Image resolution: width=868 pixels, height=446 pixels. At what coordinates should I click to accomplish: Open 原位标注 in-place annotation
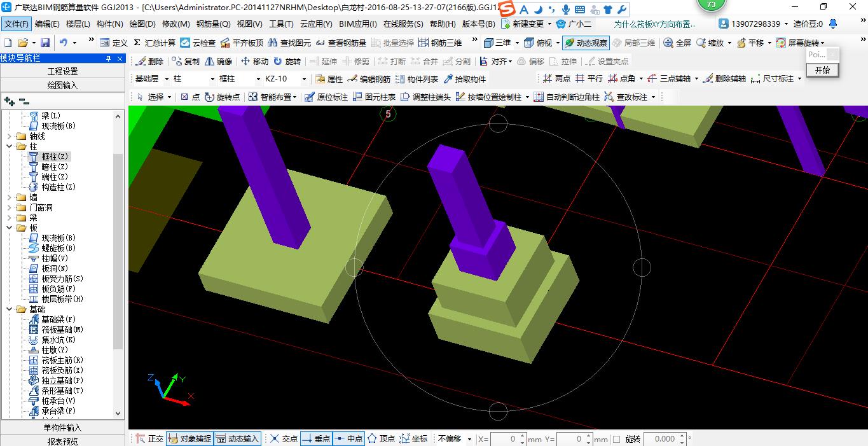point(326,97)
